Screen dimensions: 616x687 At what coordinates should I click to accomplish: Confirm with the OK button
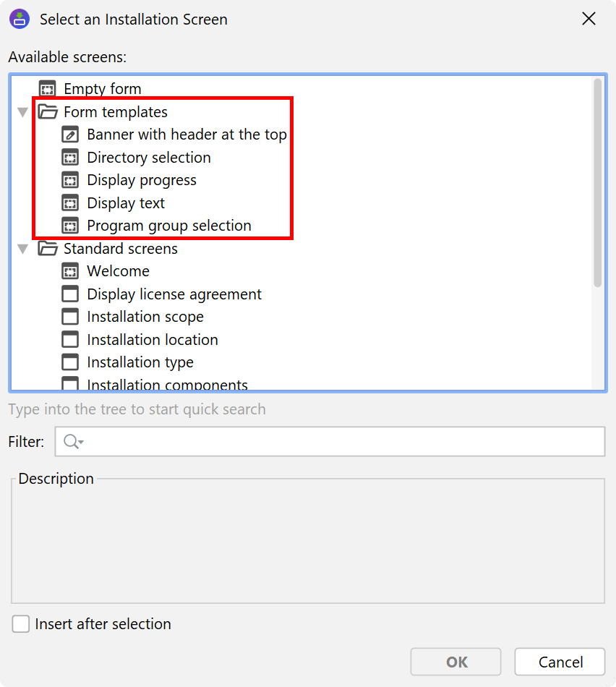(455, 662)
